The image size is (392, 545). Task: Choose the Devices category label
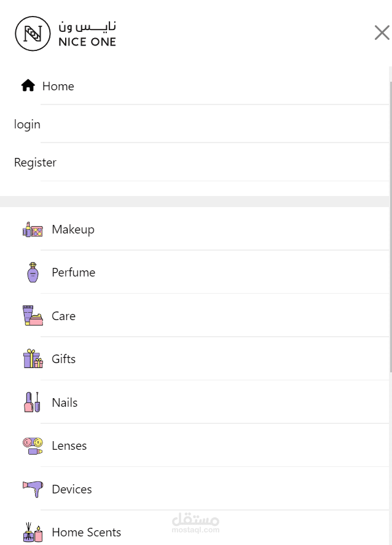[72, 489]
